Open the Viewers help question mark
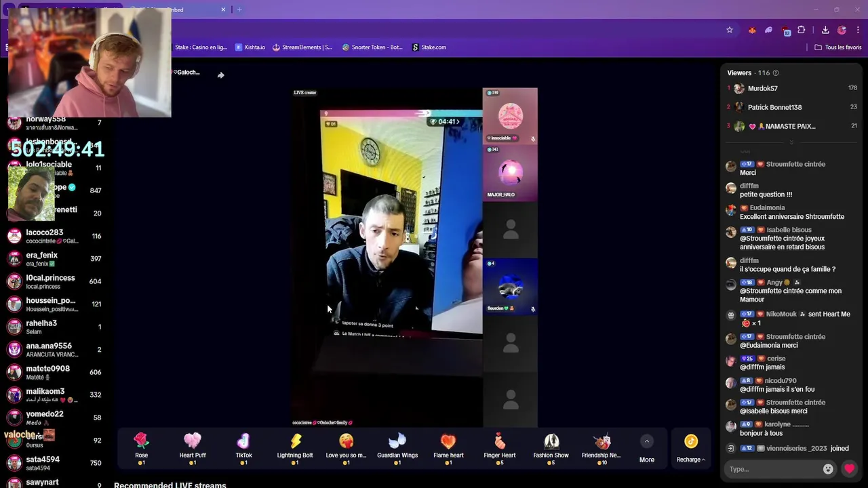The height and width of the screenshot is (488, 868). point(776,73)
